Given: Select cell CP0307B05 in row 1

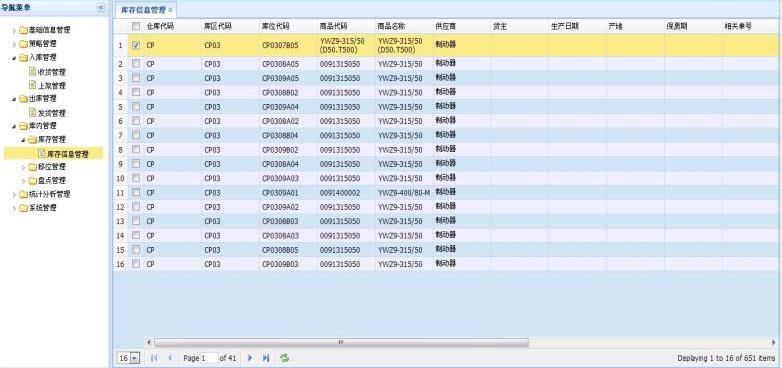Looking at the screenshot, I should coord(288,45).
